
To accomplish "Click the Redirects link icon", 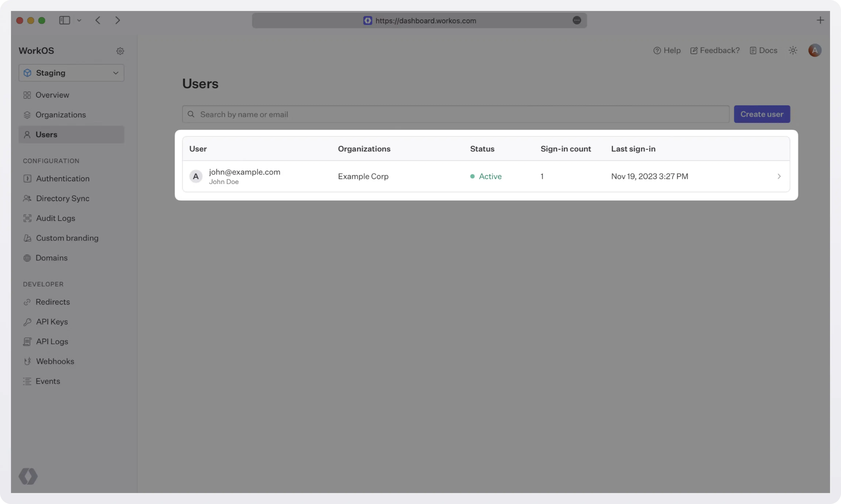I will (27, 302).
